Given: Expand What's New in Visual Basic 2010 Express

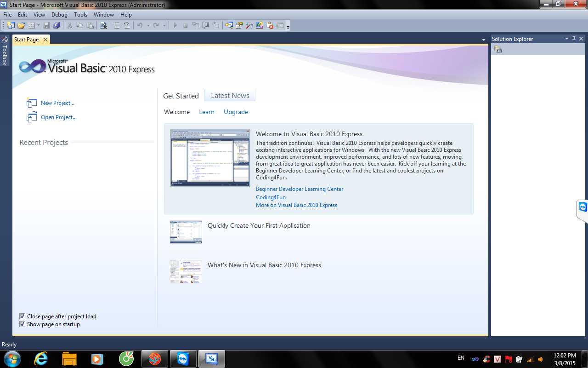Looking at the screenshot, I should point(264,265).
